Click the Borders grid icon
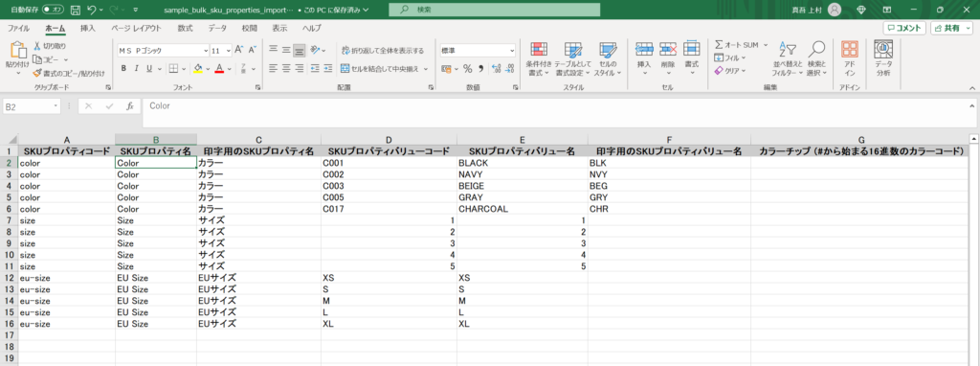Image resolution: width=980 pixels, height=366 pixels. coord(174,68)
